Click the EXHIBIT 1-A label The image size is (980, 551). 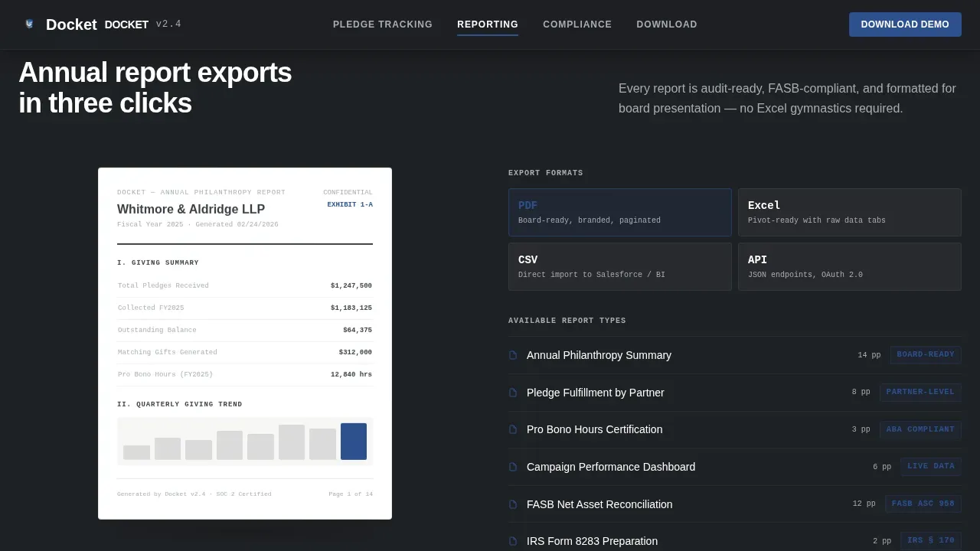[350, 204]
